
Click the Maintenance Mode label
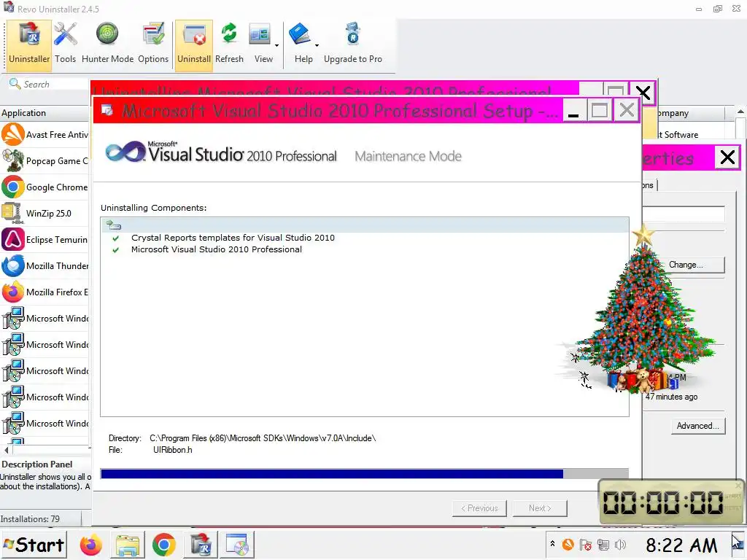409,156
